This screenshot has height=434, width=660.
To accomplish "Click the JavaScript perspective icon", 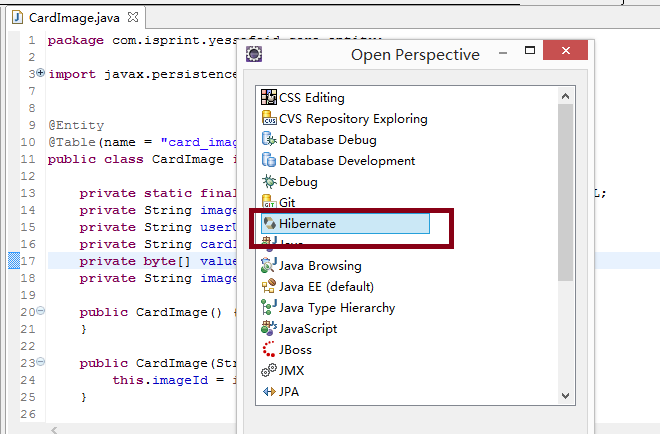I will click(269, 328).
